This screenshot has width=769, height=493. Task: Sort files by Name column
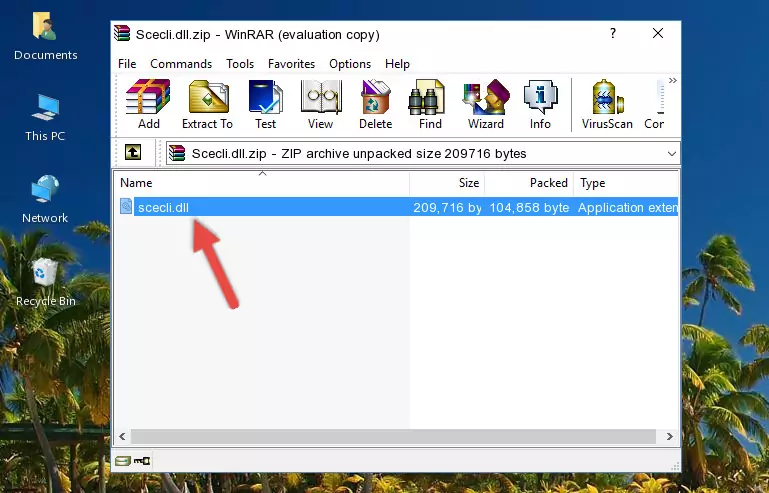pos(262,183)
